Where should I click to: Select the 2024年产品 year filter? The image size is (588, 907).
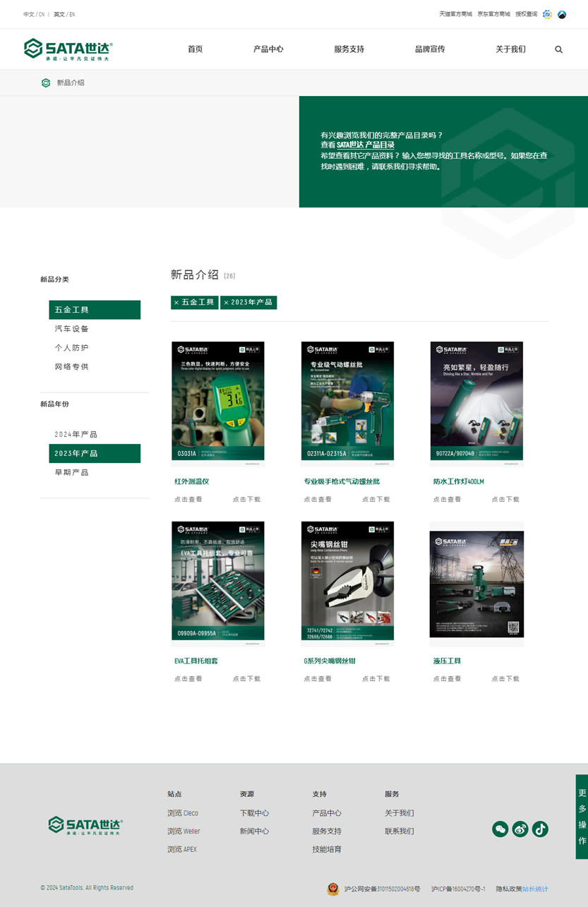pos(76,434)
